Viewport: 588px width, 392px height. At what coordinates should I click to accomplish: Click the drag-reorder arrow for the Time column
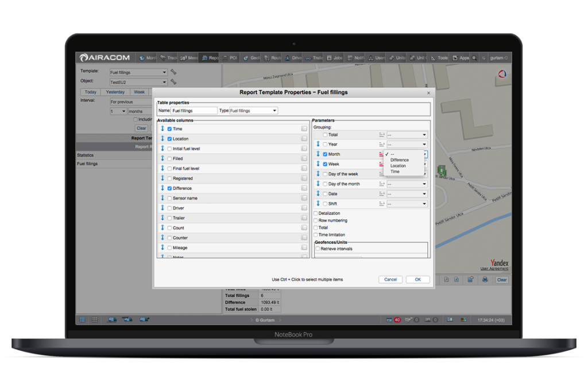click(163, 129)
